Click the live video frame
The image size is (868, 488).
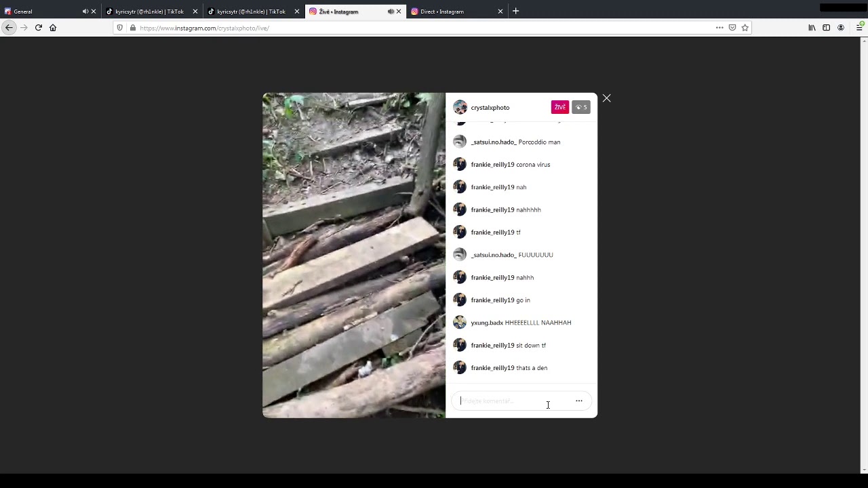[x=354, y=255]
